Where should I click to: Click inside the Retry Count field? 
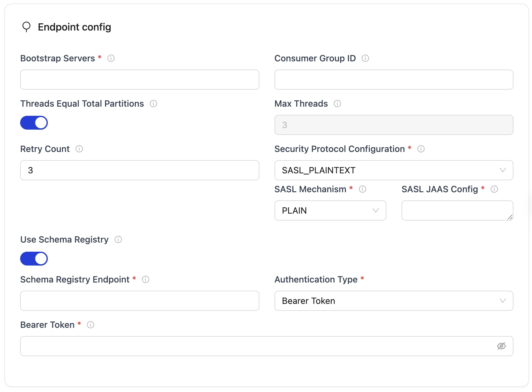[x=139, y=170]
